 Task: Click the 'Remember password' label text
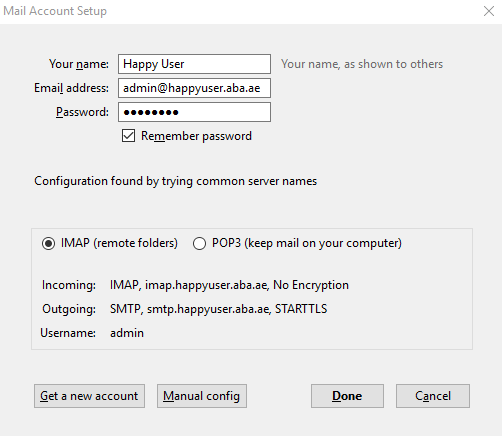[x=196, y=136]
